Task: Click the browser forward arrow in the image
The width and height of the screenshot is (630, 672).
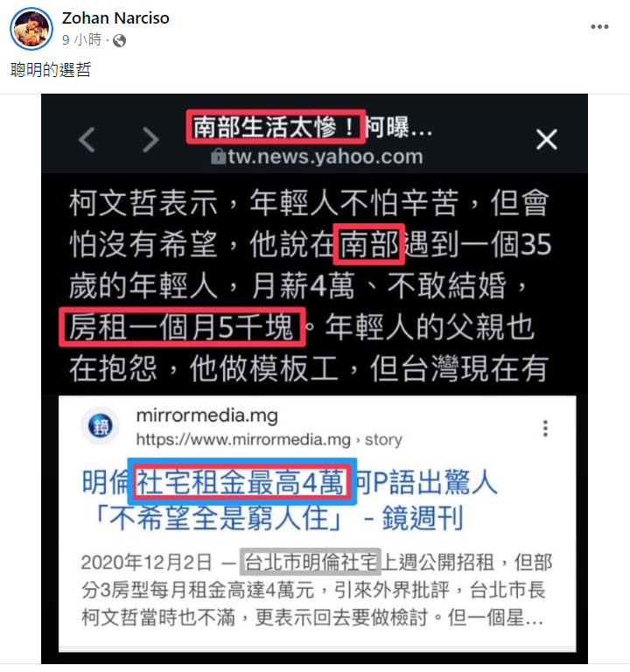Action: click(x=150, y=139)
